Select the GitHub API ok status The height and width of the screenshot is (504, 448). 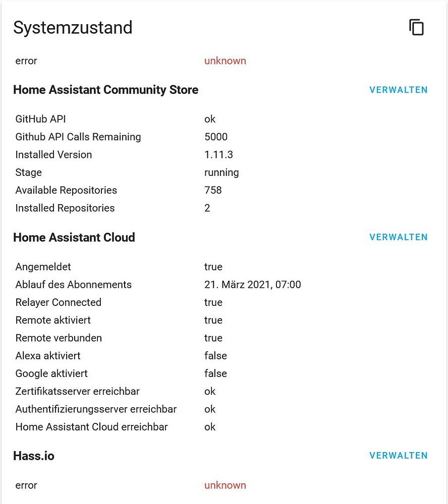coord(210,119)
